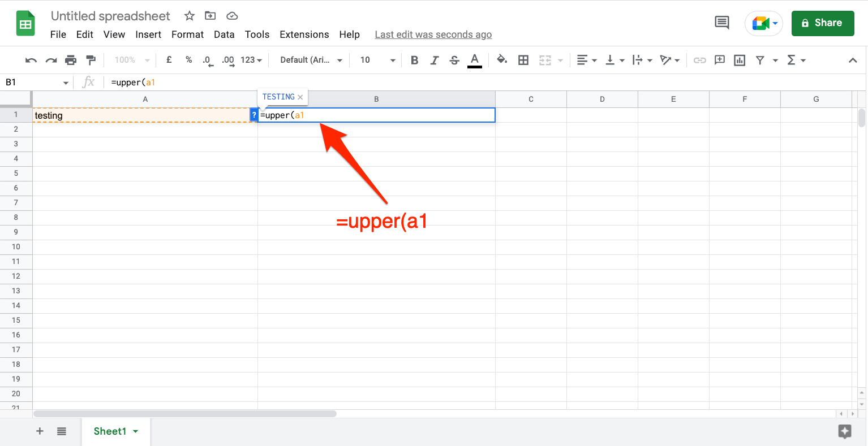Toggle italic formatting

click(x=434, y=59)
